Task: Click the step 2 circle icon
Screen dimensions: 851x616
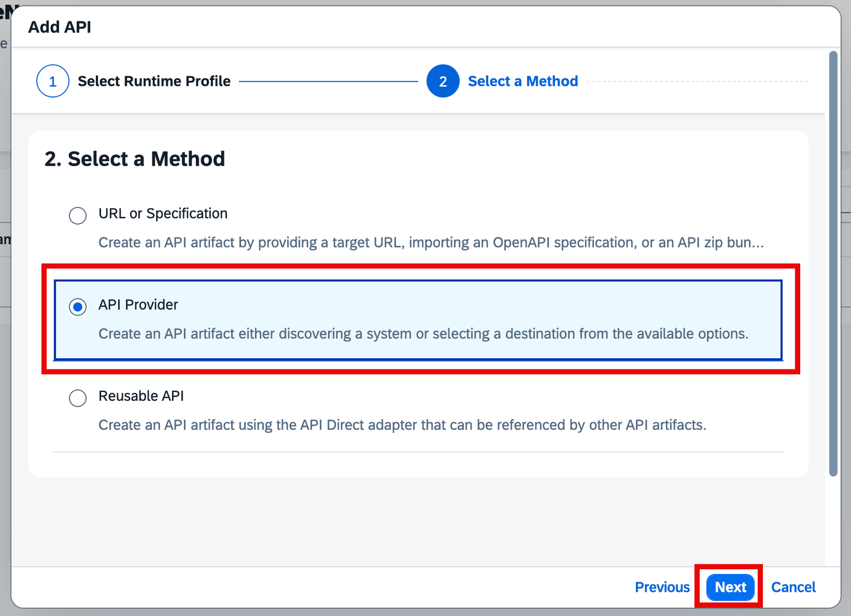Action: pyautogui.click(x=443, y=81)
